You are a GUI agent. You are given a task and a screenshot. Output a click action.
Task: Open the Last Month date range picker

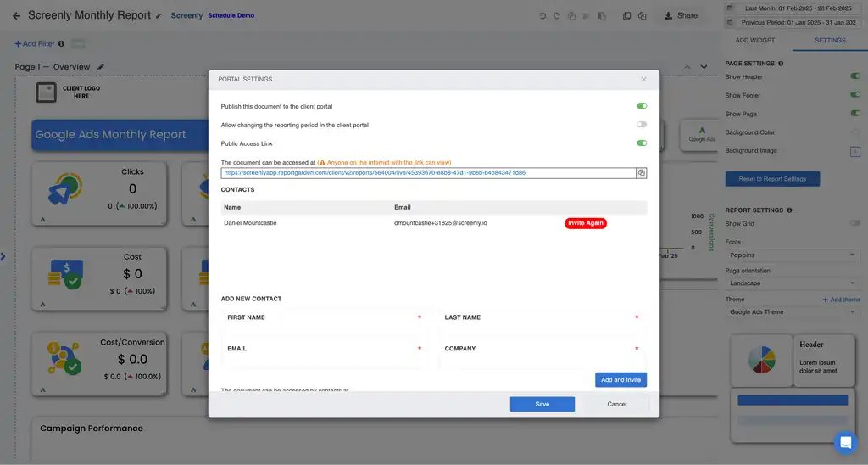pos(793,8)
